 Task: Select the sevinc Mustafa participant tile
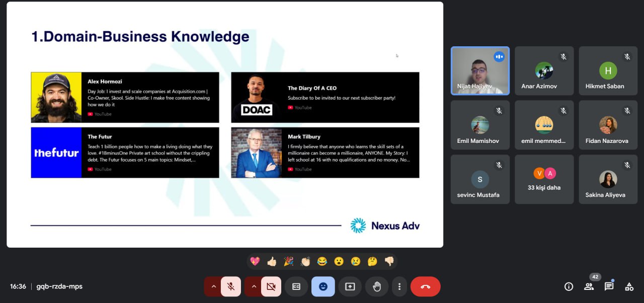[480, 179]
